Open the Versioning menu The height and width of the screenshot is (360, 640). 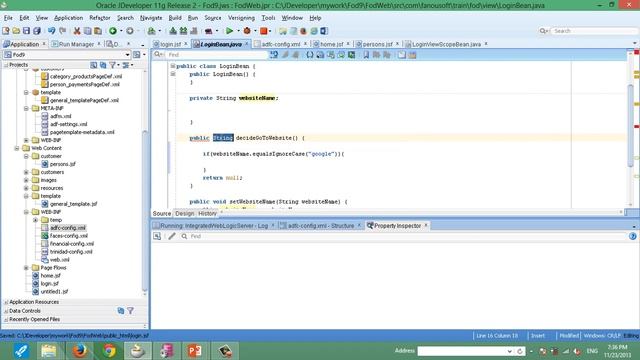[241, 18]
